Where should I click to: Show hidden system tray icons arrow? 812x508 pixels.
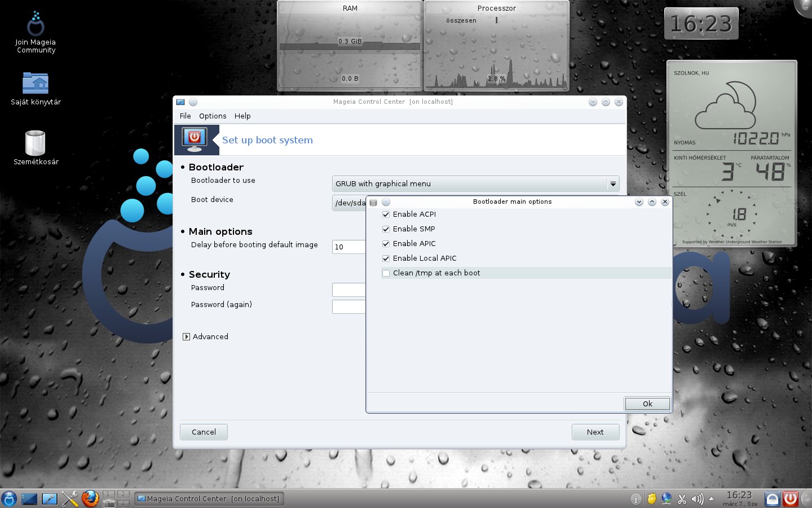click(x=712, y=499)
